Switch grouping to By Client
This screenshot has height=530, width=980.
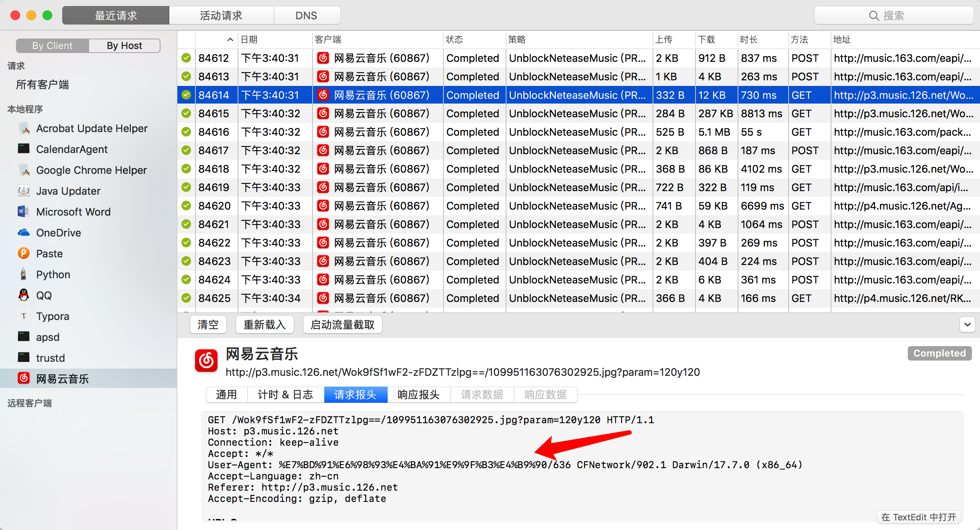click(53, 46)
